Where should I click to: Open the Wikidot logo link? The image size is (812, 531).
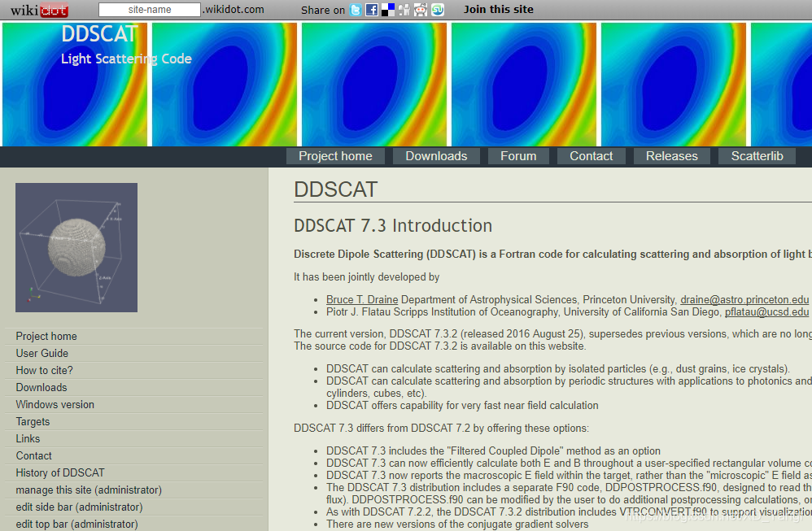(39, 10)
